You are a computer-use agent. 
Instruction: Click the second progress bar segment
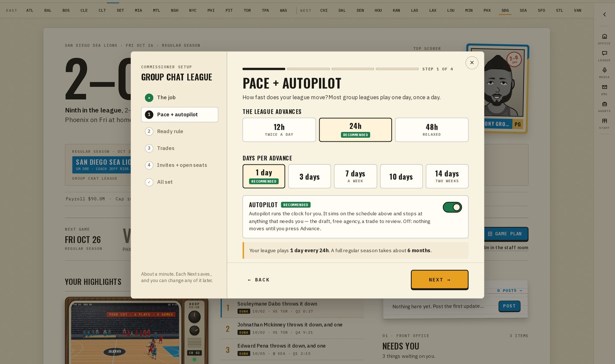pos(308,69)
